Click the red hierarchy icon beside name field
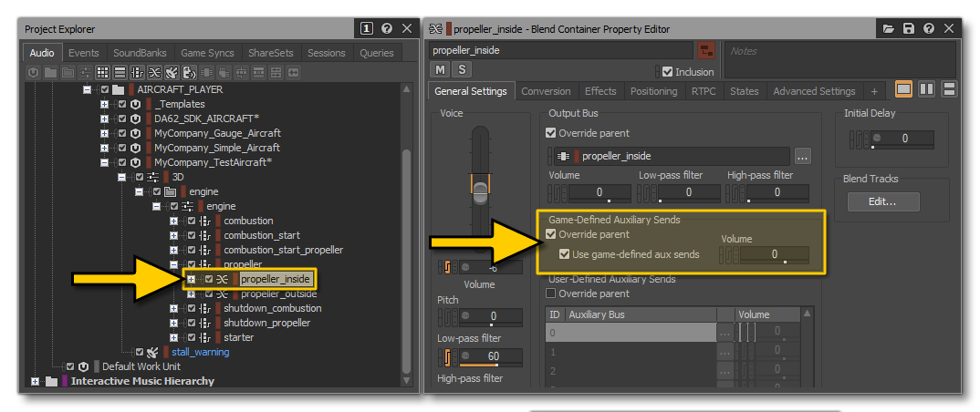 (x=705, y=50)
